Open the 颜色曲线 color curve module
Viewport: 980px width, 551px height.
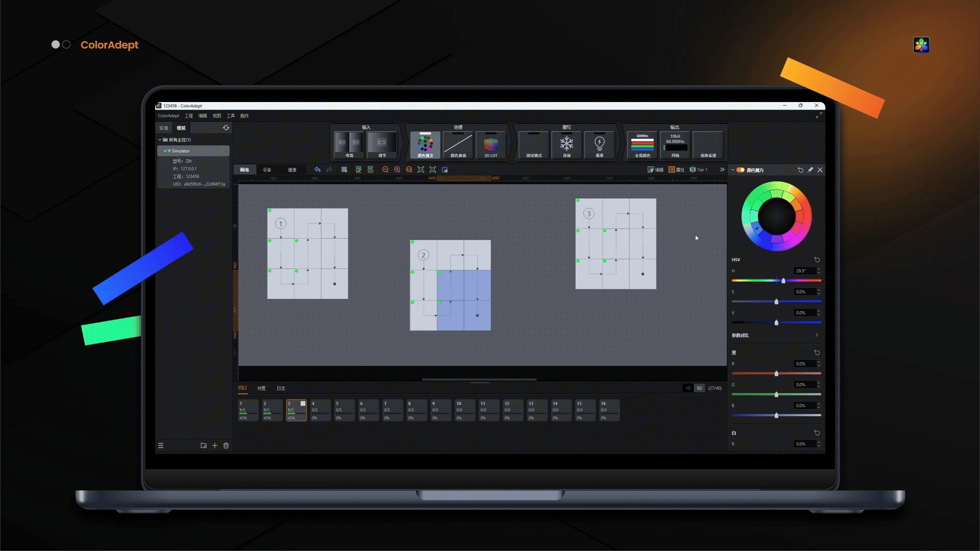coord(458,145)
